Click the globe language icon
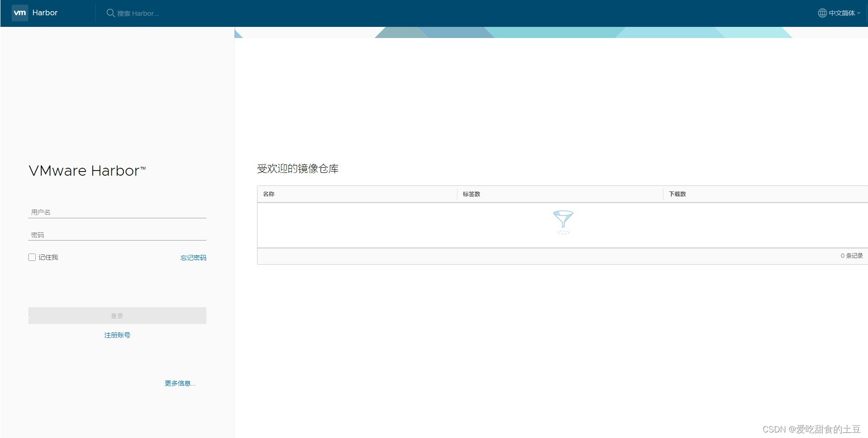Screen dimensions: 868x438 tap(822, 13)
